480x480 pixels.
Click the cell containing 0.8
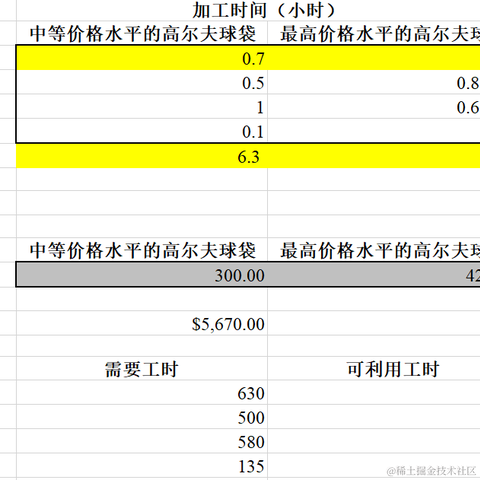pyautogui.click(x=374, y=82)
